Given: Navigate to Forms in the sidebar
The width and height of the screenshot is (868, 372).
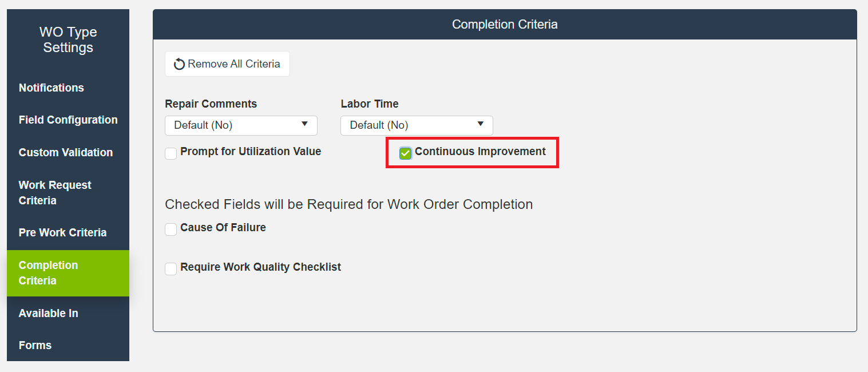Looking at the screenshot, I should click(35, 345).
